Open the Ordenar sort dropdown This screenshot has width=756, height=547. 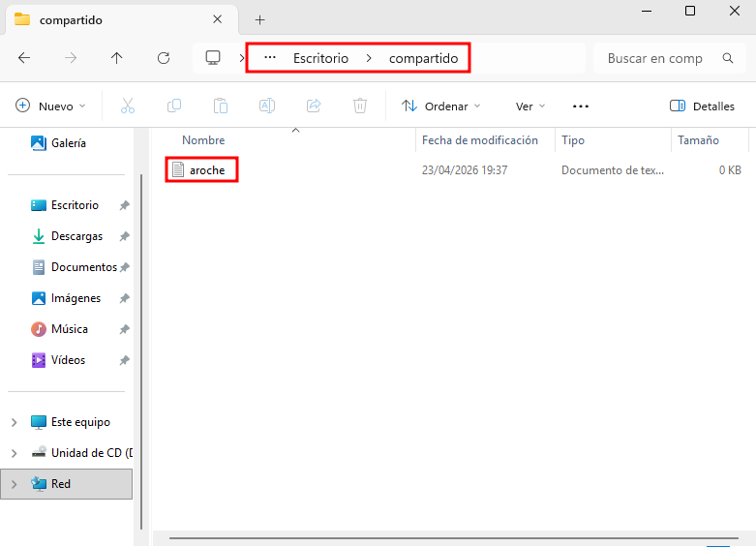click(x=441, y=106)
